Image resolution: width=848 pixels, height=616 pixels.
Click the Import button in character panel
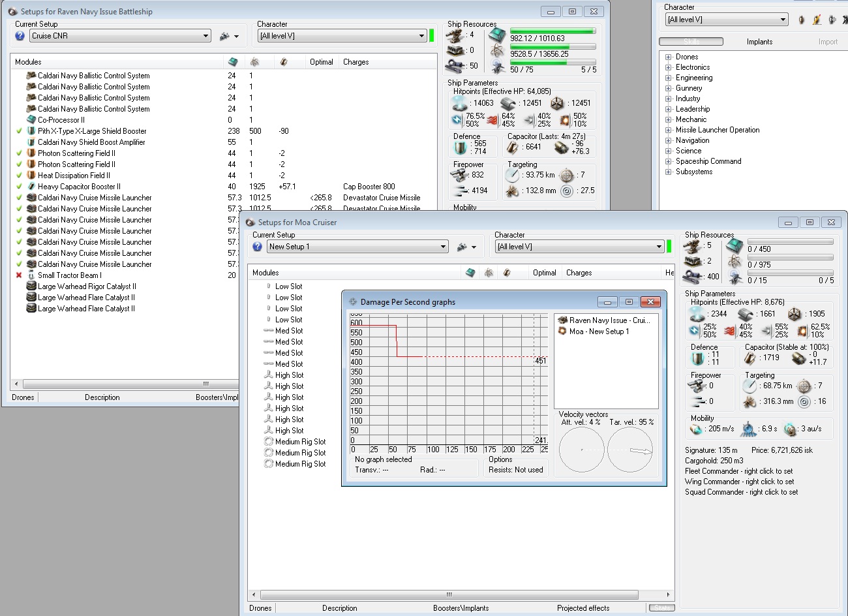tap(828, 42)
